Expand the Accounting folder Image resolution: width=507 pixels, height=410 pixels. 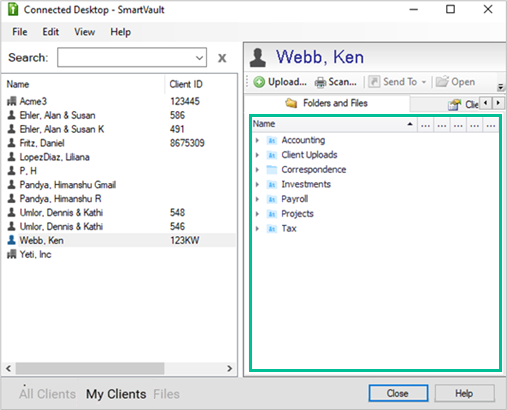click(x=257, y=140)
